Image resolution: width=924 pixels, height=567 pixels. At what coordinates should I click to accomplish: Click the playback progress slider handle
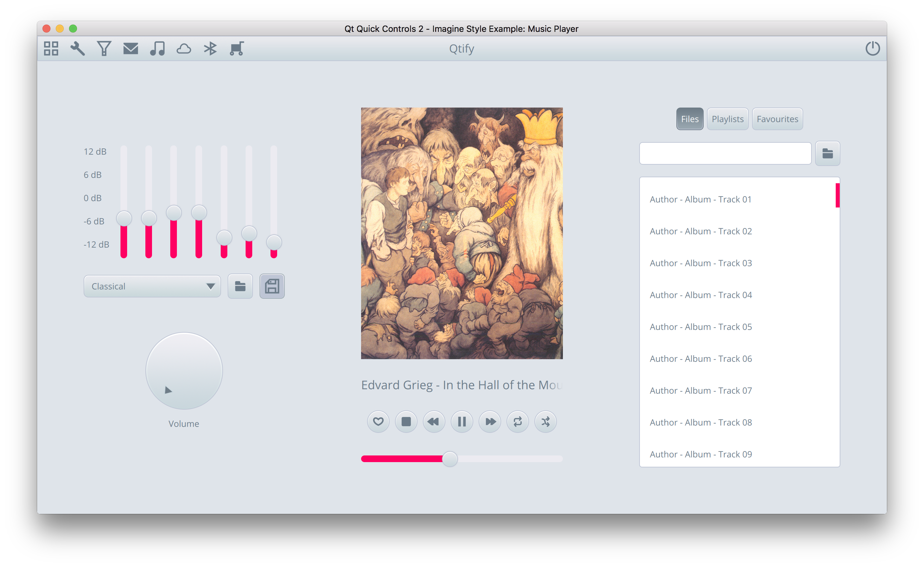(x=450, y=459)
